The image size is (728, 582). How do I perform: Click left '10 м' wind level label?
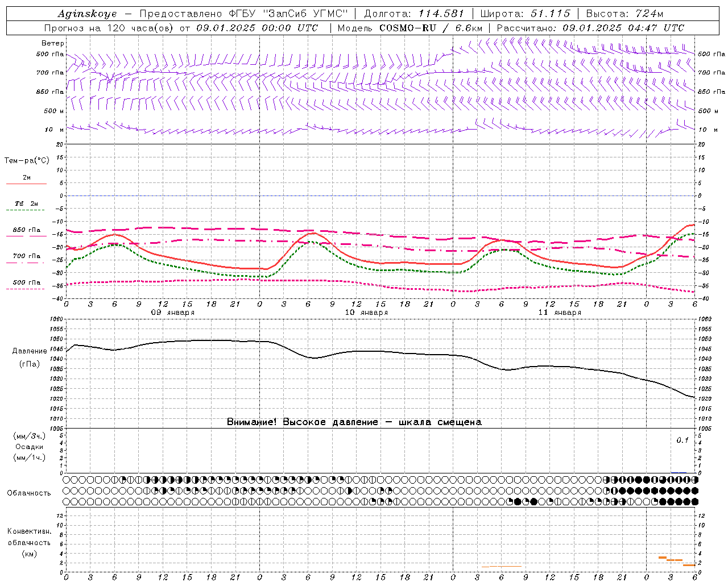pos(55,130)
